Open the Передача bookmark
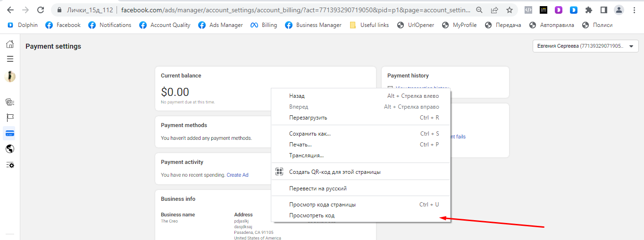Screen dimensions: 644x240 (503, 25)
